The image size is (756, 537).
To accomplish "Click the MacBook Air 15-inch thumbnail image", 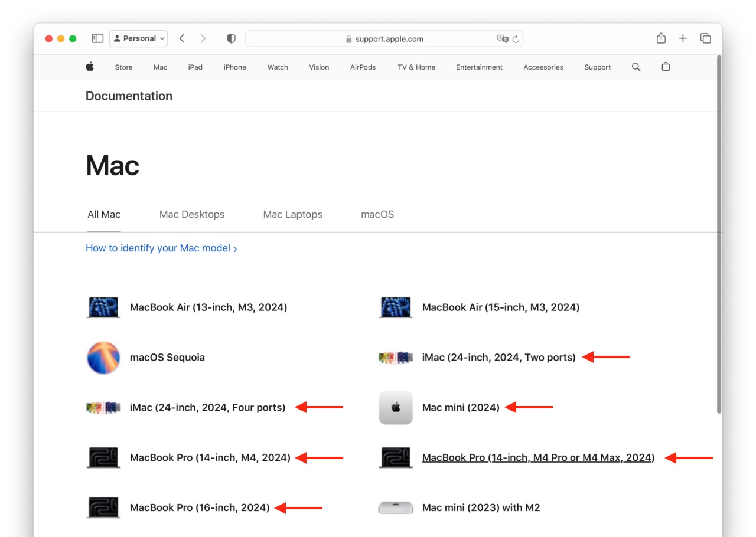I will [396, 307].
